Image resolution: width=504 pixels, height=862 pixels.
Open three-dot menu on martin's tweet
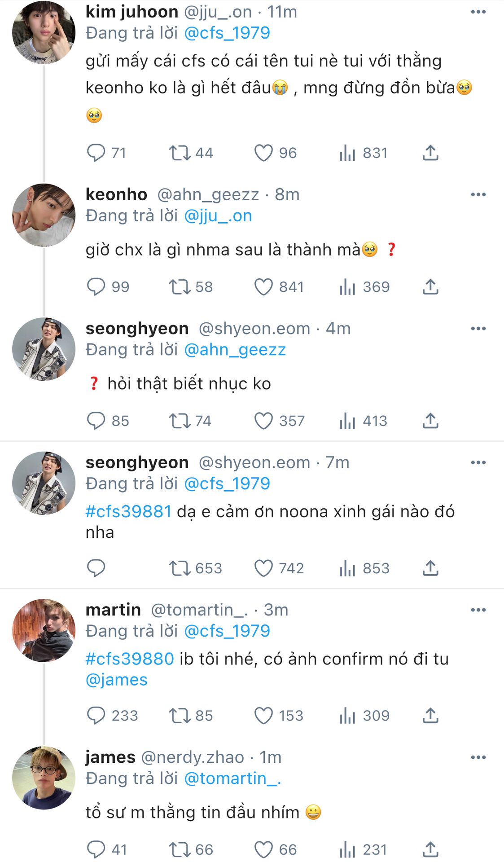click(478, 610)
